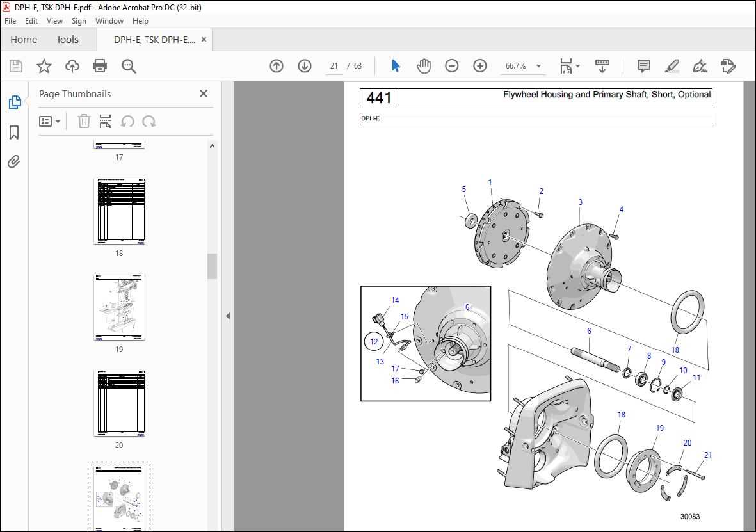Click the Stamp tool icon

[x=728, y=66]
